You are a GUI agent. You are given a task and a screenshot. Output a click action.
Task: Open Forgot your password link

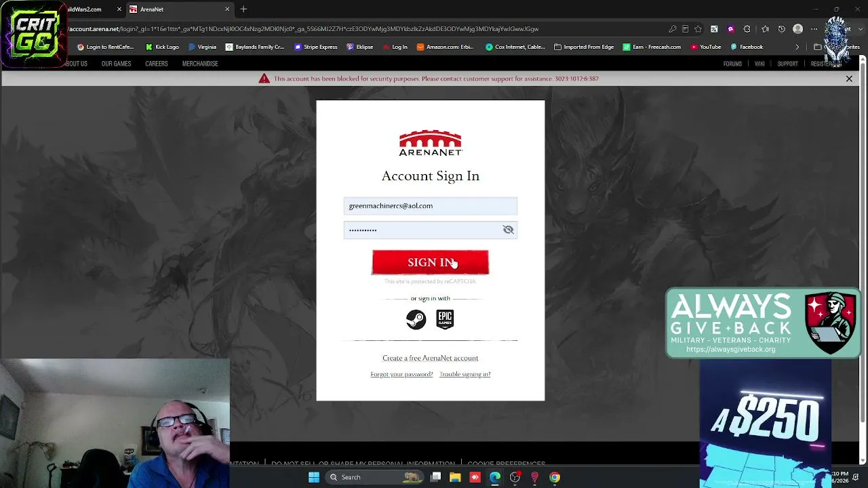401,374
